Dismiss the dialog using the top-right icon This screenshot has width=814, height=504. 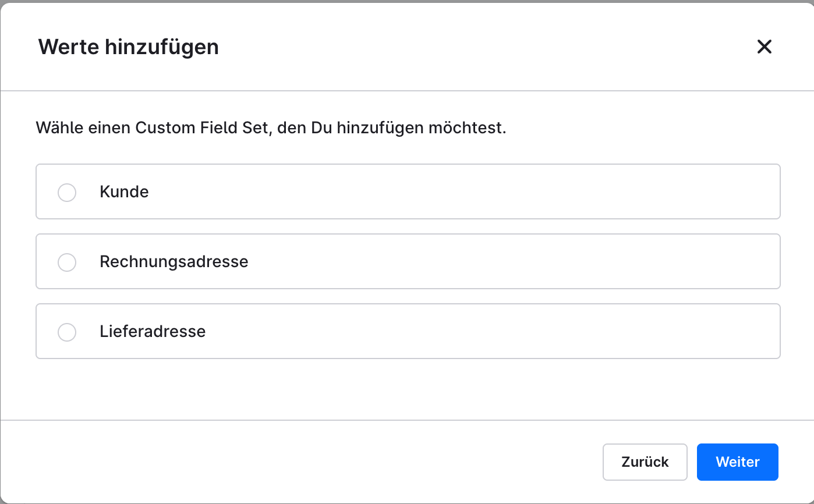click(765, 47)
